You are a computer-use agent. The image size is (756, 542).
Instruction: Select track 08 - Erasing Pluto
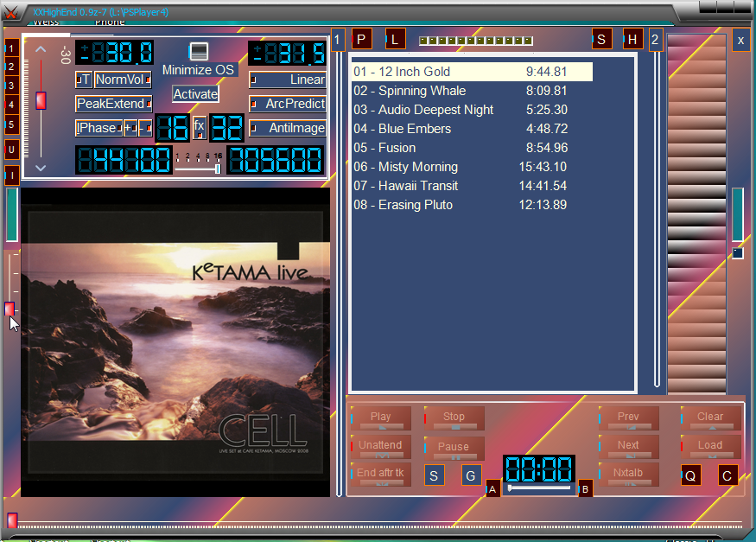tap(472, 205)
